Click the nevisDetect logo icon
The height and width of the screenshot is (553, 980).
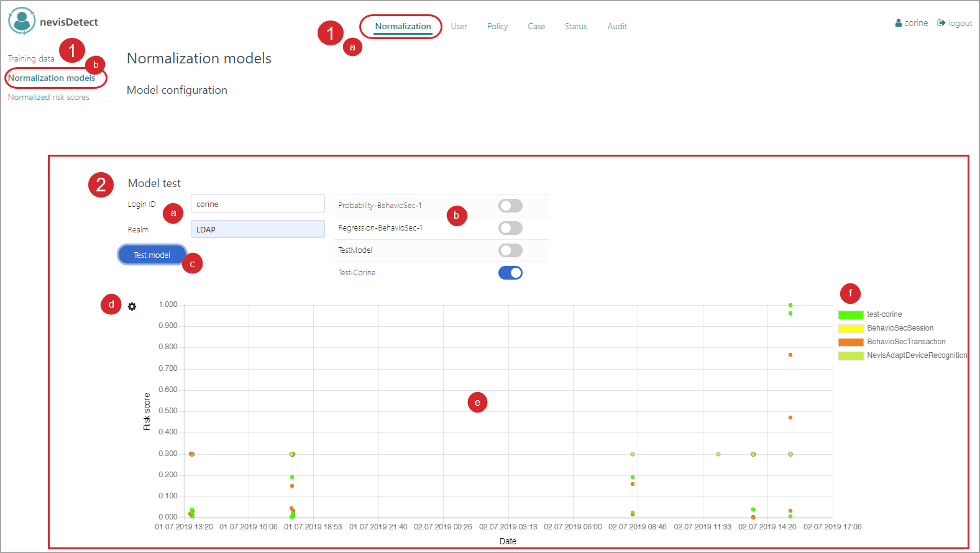point(22,21)
